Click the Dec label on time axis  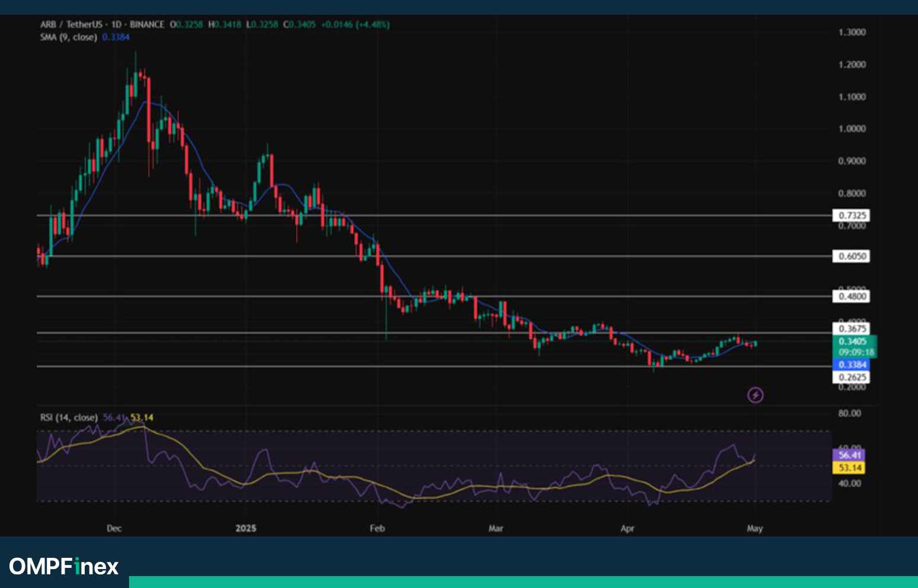coord(114,528)
